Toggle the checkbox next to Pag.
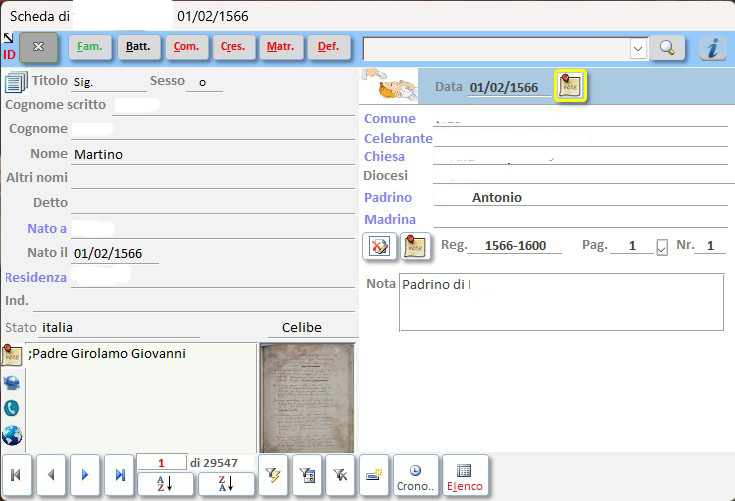735x501 pixels. click(662, 247)
